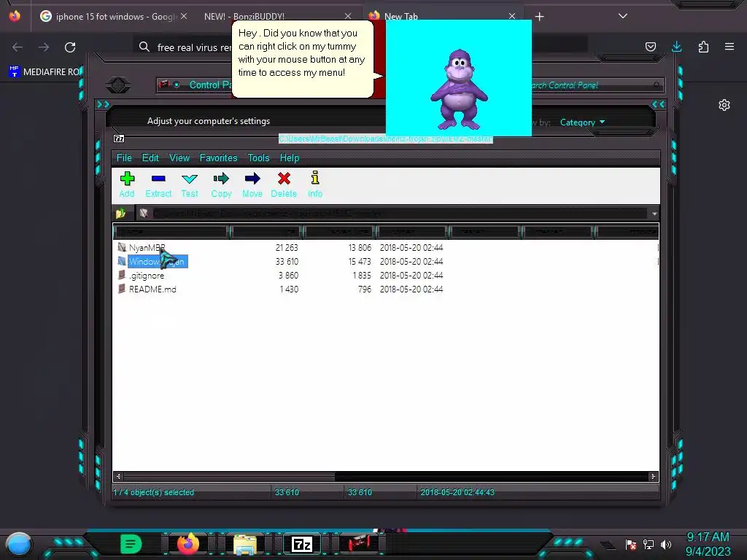Click the BonziBUDDY purple gorilla
The image size is (747, 560).
[459, 90]
